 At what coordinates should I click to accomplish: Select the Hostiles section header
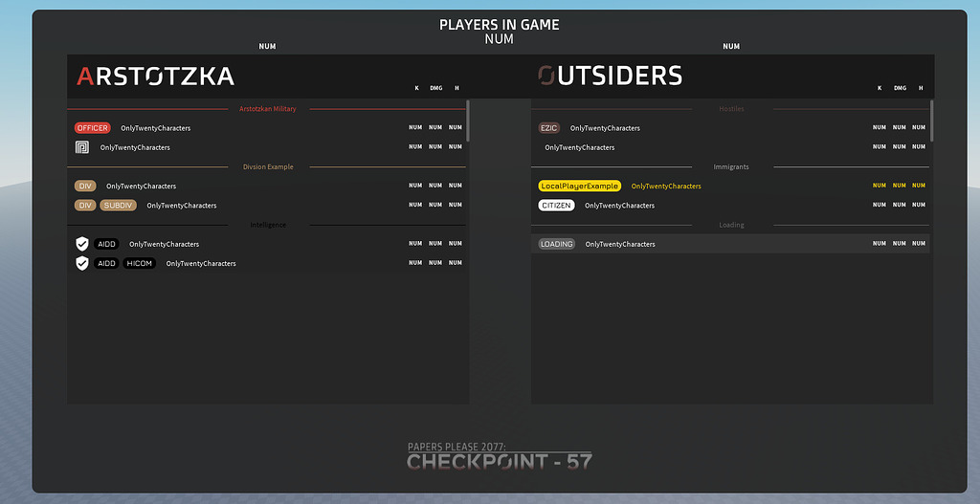pos(731,109)
